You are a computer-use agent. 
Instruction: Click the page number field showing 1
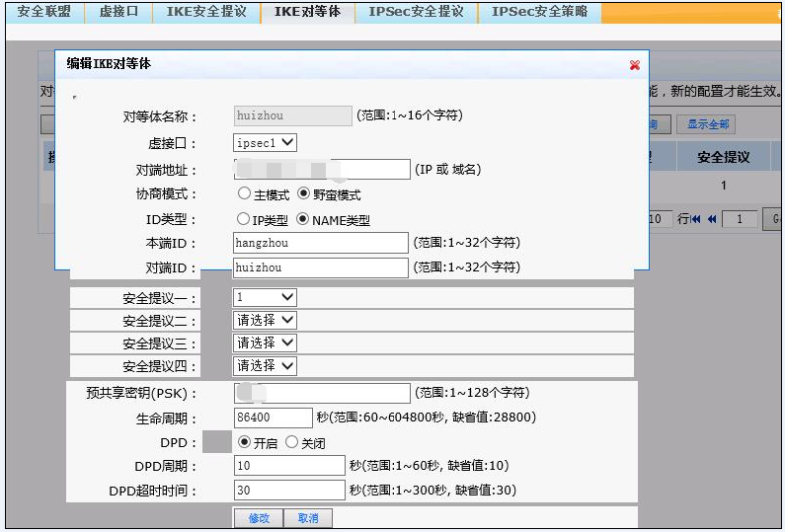coord(740,219)
